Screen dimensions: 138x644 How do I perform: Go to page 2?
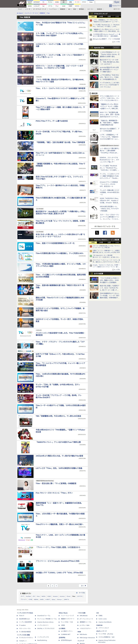point(52,586)
